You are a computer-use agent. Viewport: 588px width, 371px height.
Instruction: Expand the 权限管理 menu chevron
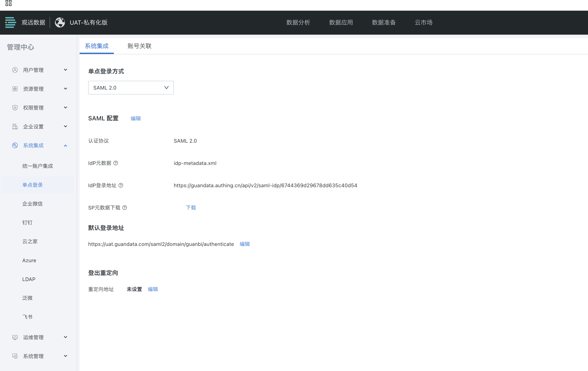[65, 108]
